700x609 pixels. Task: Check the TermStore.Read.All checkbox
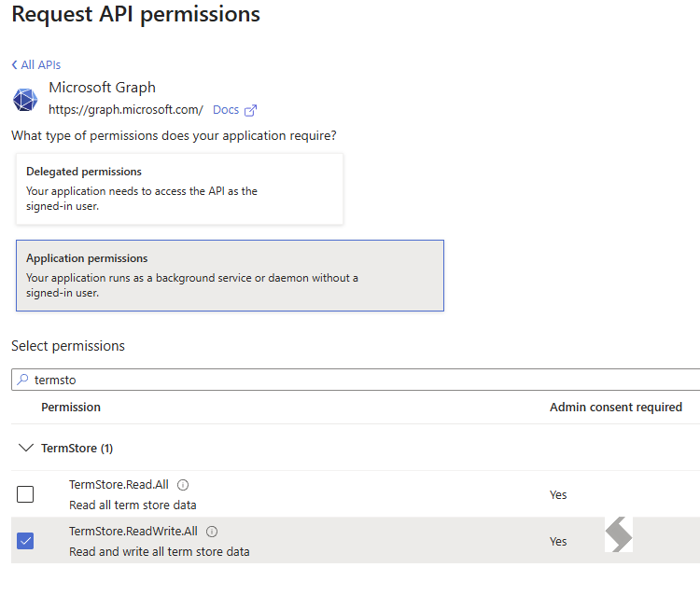click(25, 494)
